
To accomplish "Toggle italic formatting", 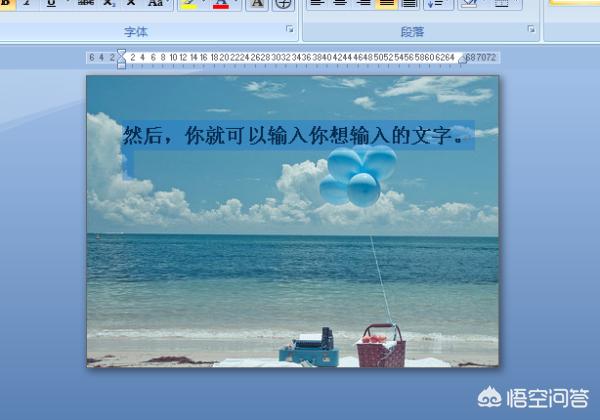I will [27, 3].
